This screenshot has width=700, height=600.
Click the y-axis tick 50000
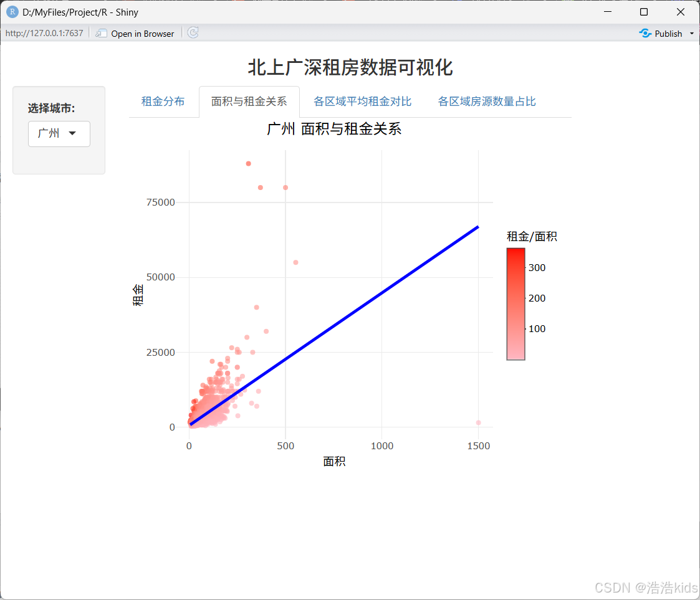[x=161, y=277]
